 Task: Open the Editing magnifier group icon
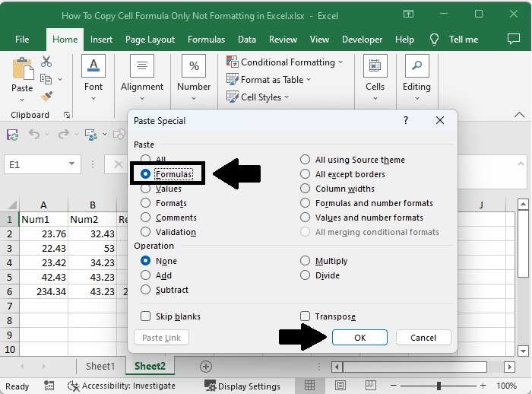point(416,65)
